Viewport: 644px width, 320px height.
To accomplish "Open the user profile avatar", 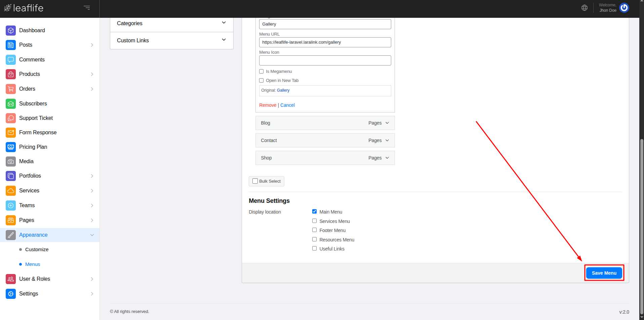I will (624, 8).
